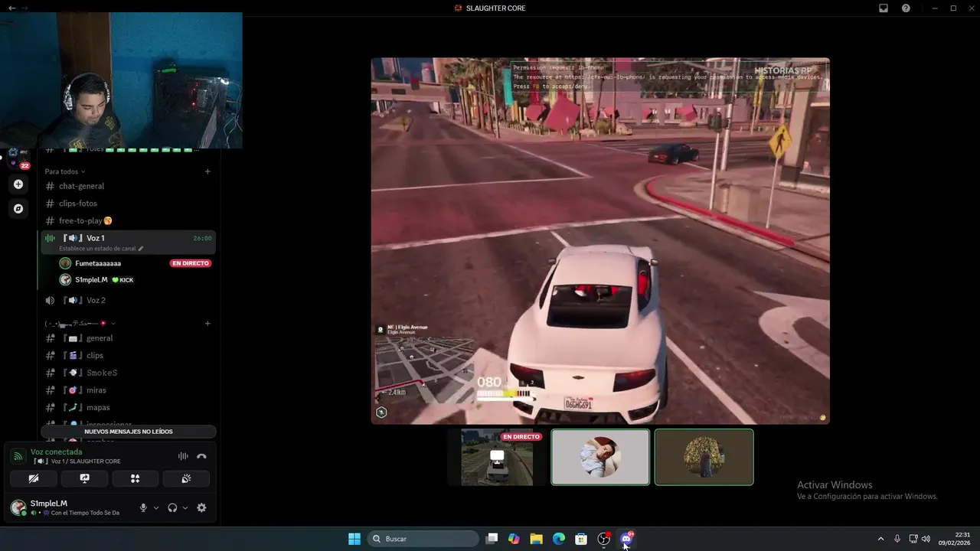Image resolution: width=980 pixels, height=551 pixels.
Task: Click user Fumetaaaaaaa in Voz 1
Action: tap(98, 263)
